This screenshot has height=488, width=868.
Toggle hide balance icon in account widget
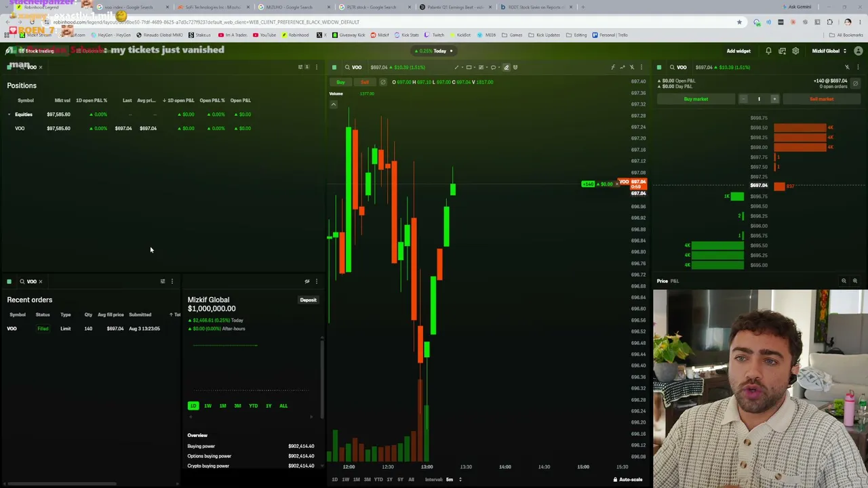[x=307, y=281]
